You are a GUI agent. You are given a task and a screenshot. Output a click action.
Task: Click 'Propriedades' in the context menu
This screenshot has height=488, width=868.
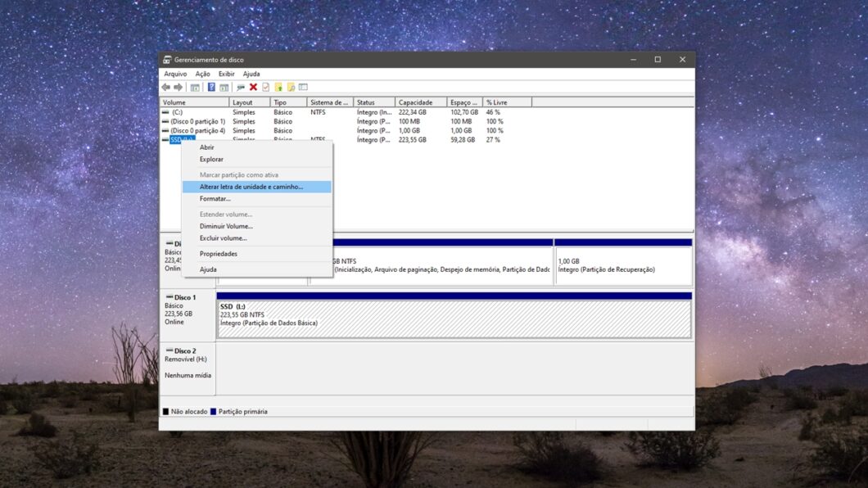218,254
